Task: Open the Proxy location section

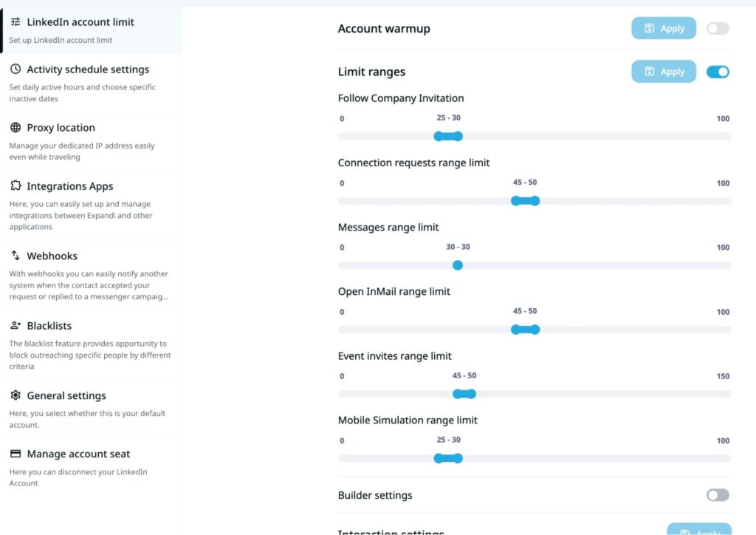Action: coord(61,128)
